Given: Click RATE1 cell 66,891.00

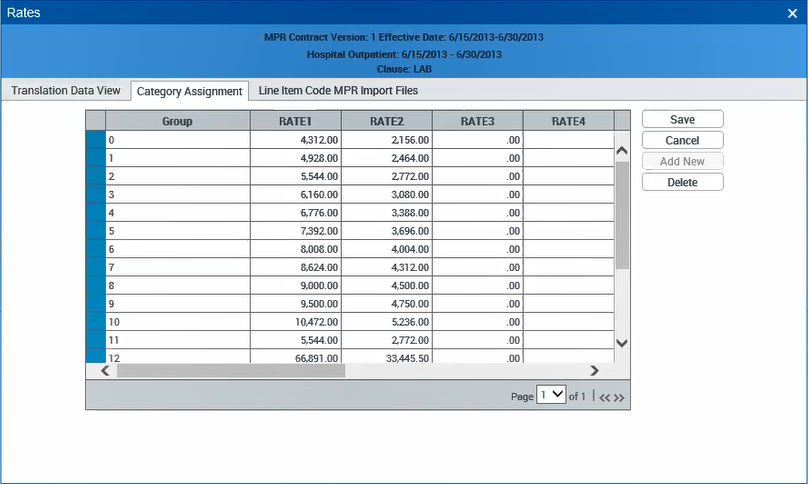Looking at the screenshot, I should 296,357.
